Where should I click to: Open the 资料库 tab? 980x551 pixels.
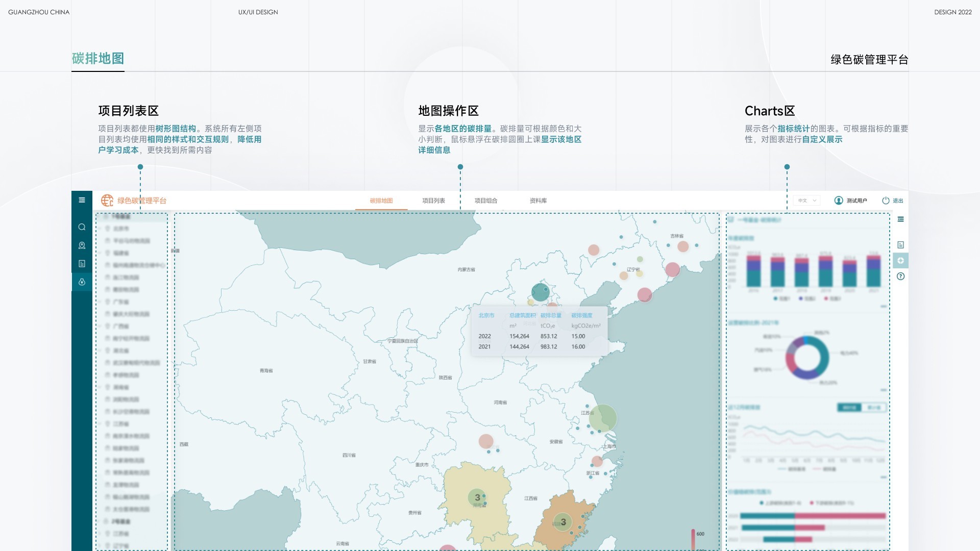[538, 201]
